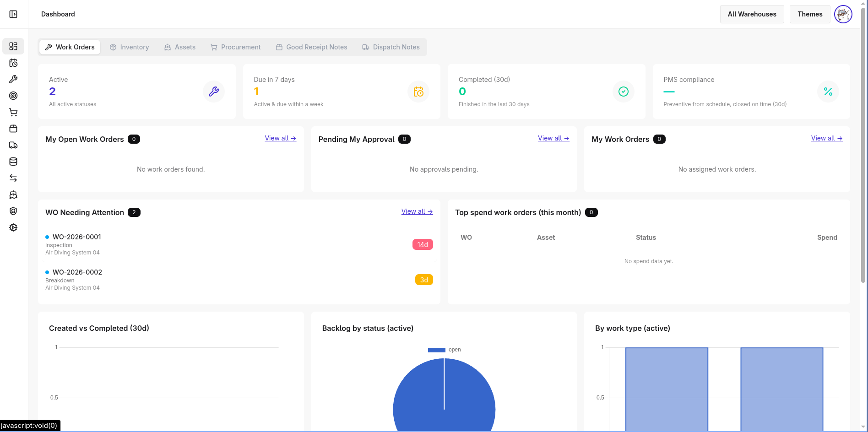The image size is (868, 432).
Task: Open the target sidebar icon
Action: (13, 96)
